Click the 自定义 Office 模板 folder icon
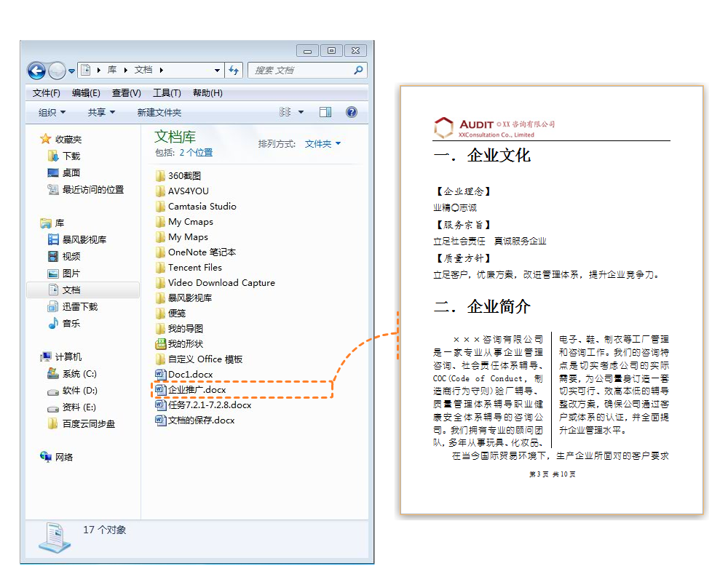The width and height of the screenshot is (728, 582). pyautogui.click(x=160, y=359)
